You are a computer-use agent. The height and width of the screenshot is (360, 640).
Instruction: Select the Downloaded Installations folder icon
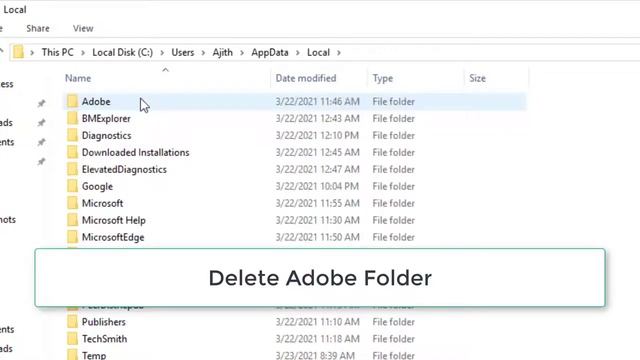point(72,152)
